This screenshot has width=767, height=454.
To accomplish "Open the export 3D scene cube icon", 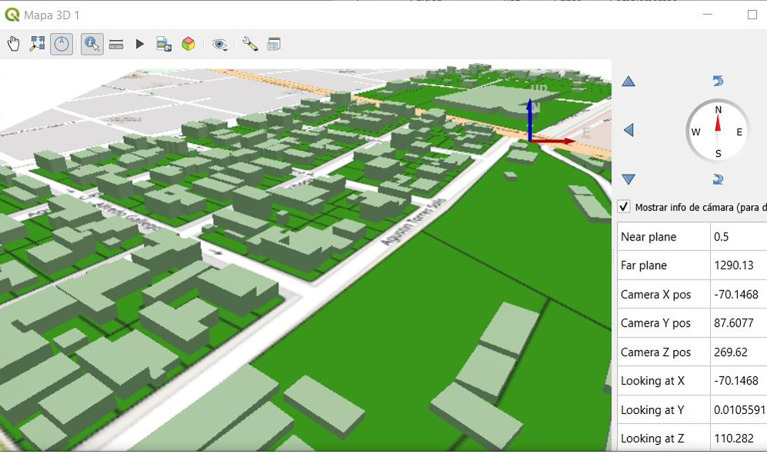I will point(188,44).
